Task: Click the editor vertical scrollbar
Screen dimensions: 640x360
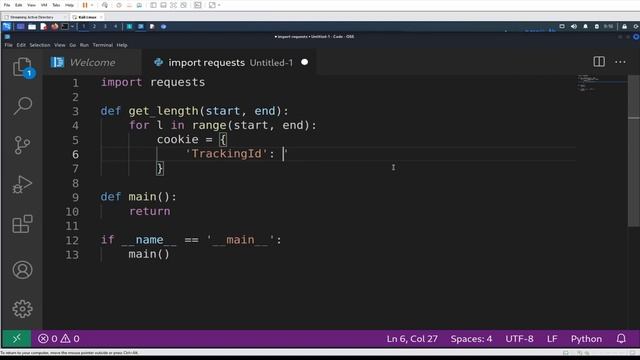Action: tap(633, 151)
